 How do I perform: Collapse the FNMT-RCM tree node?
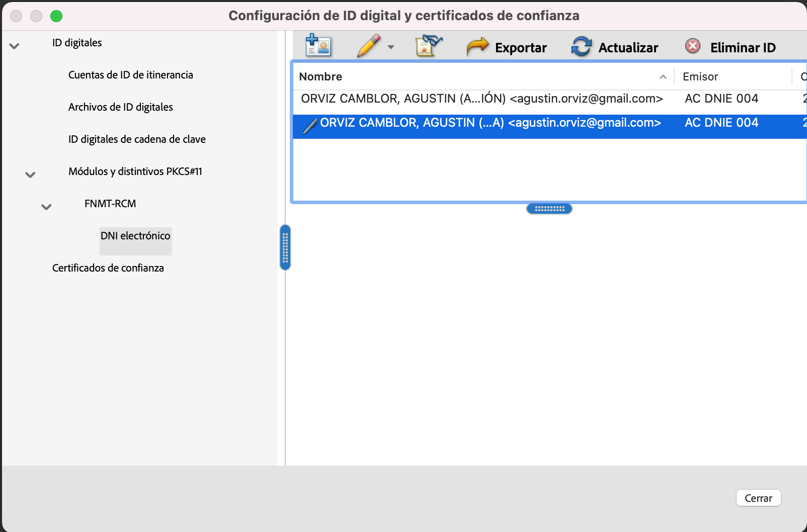click(x=47, y=207)
